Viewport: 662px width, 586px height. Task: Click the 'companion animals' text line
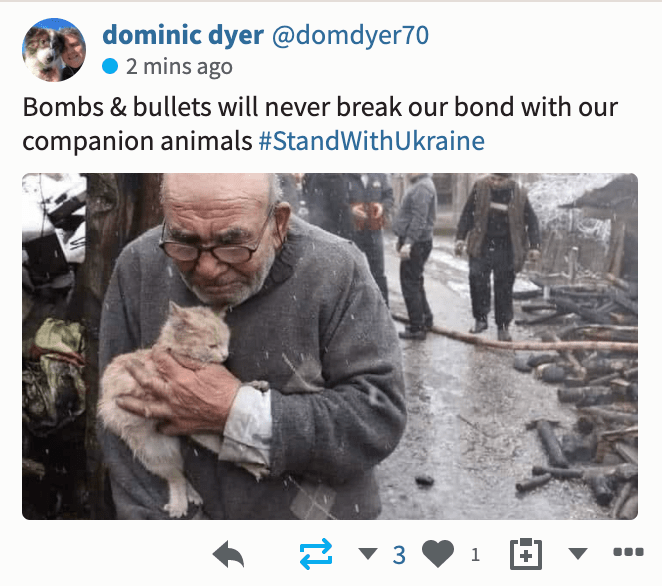[x=137, y=141]
